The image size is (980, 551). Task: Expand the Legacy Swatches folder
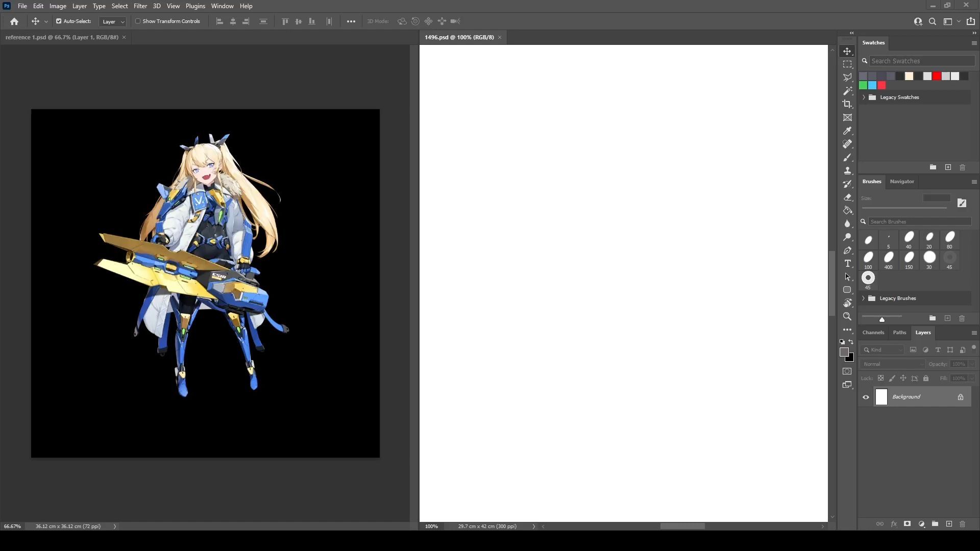[864, 97]
